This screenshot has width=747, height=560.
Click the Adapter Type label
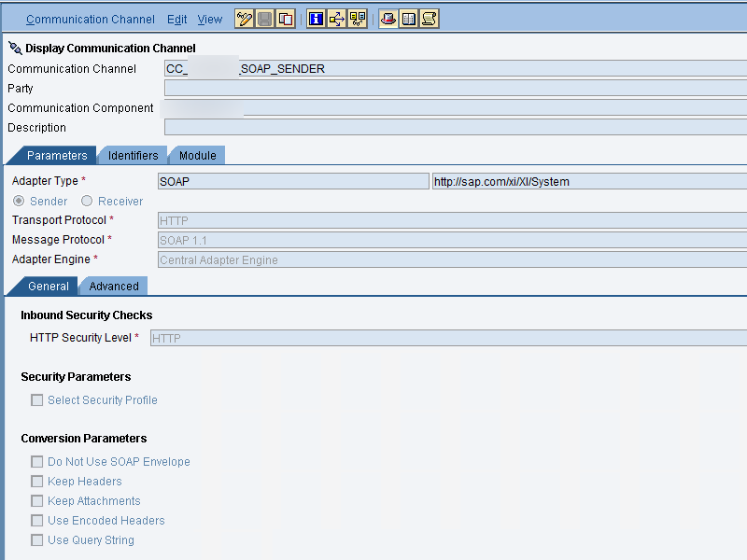coord(45,181)
